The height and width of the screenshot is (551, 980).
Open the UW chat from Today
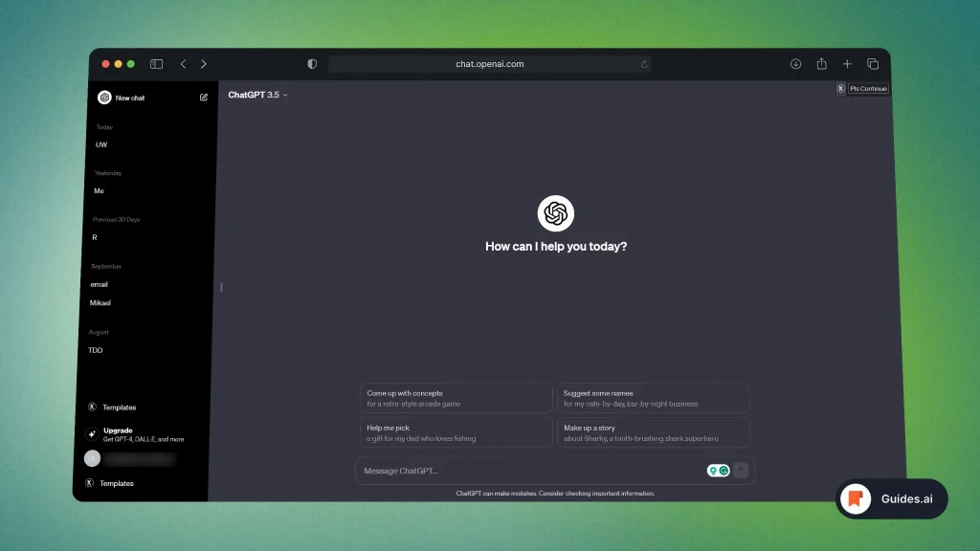101,145
